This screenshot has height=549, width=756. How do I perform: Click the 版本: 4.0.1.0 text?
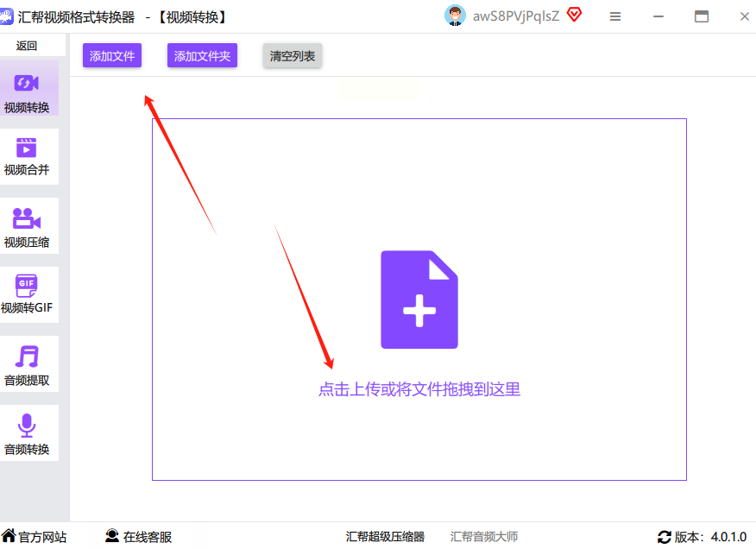[x=710, y=537]
